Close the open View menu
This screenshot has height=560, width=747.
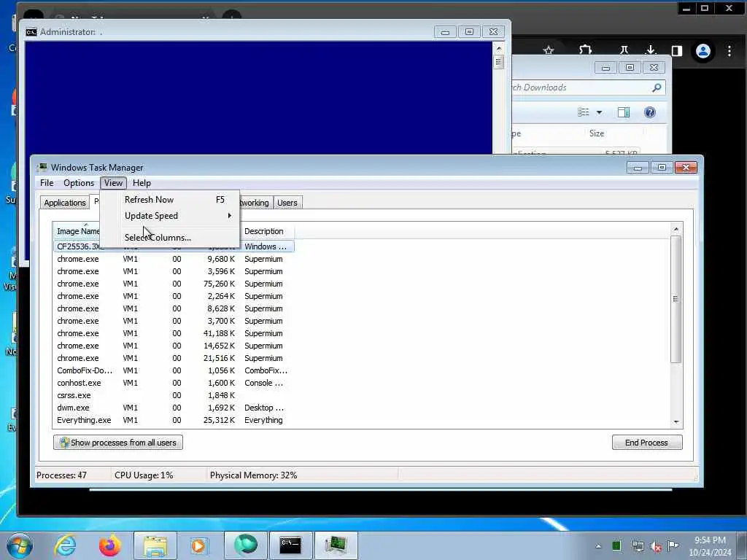pos(113,183)
